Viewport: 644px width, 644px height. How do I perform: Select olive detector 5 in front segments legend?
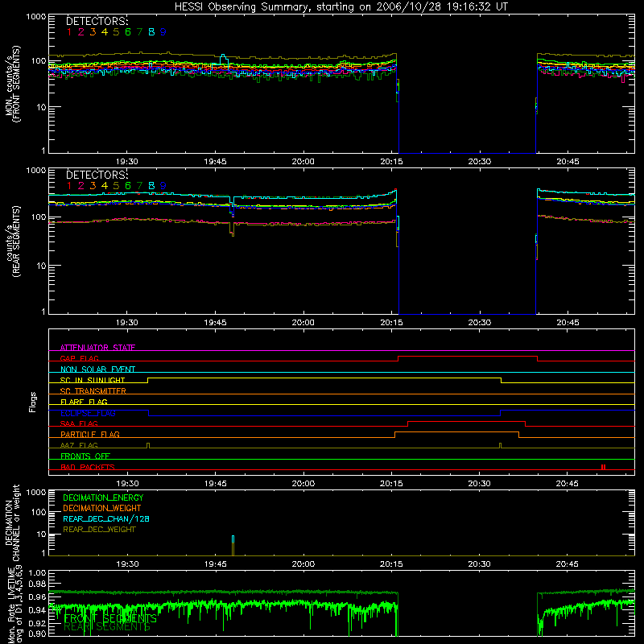coord(116,32)
